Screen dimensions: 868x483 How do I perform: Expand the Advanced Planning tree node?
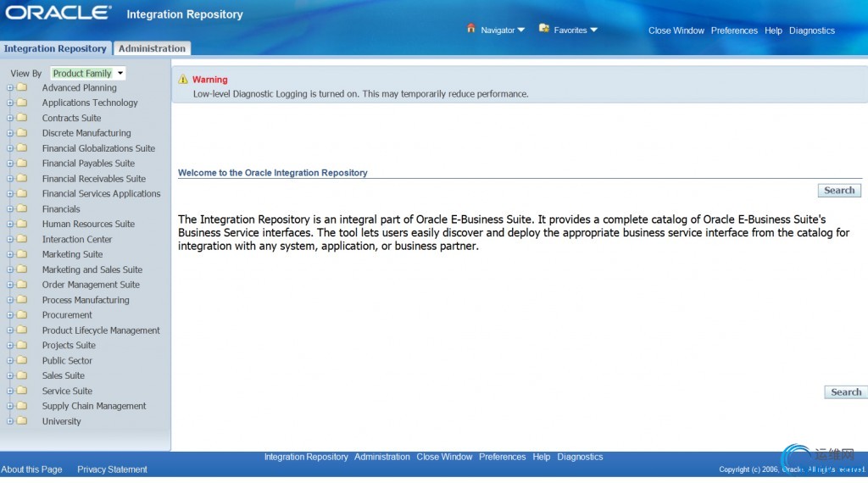click(10, 87)
